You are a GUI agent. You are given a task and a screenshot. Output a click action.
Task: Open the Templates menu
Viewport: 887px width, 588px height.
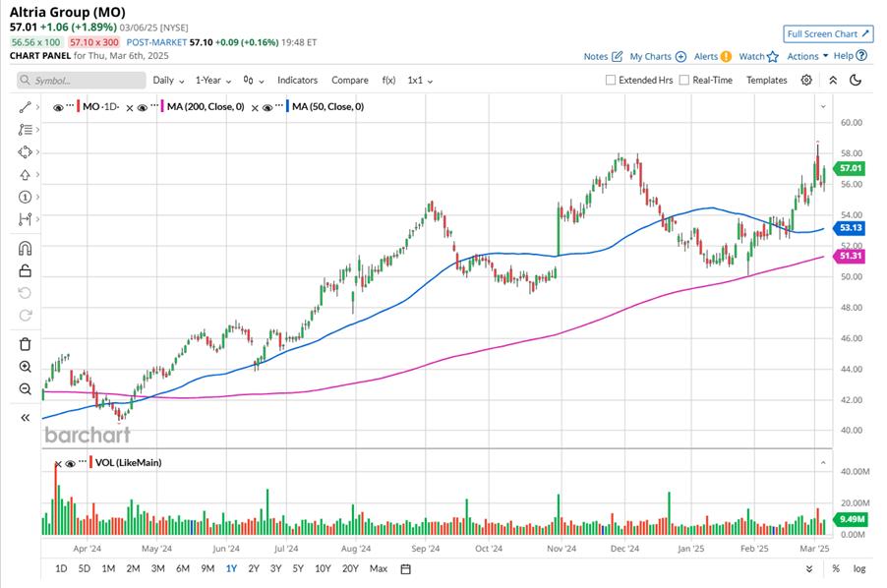[766, 81]
